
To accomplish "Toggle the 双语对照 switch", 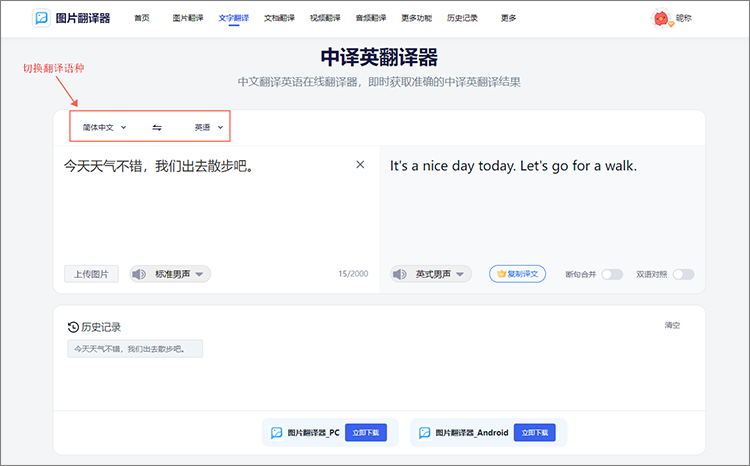I will [684, 274].
